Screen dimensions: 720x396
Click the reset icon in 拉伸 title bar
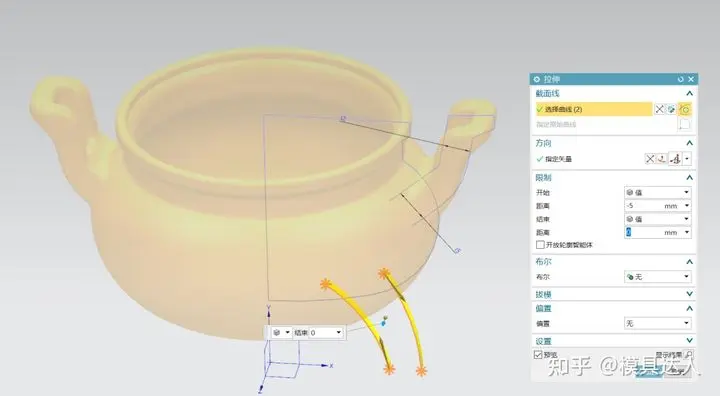click(681, 79)
